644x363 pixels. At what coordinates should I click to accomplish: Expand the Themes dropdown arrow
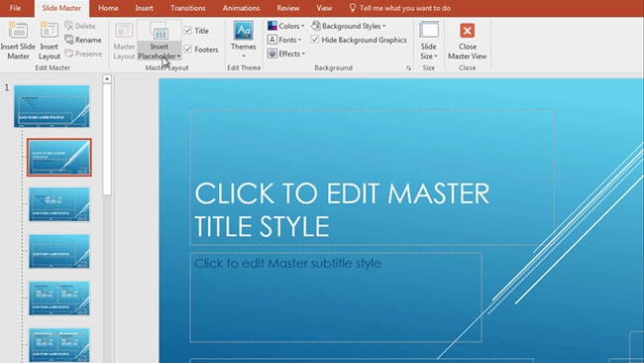point(244,56)
